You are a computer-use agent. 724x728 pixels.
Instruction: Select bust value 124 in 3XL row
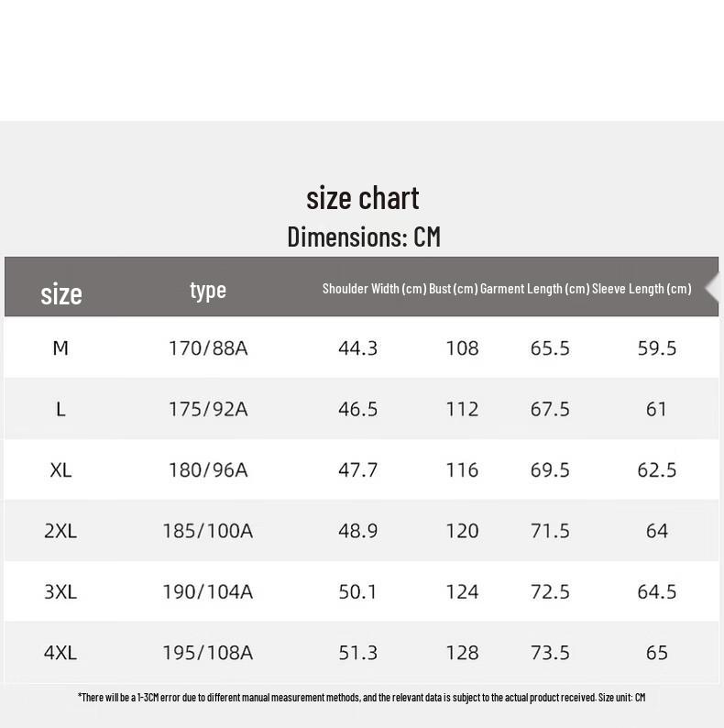pos(462,591)
